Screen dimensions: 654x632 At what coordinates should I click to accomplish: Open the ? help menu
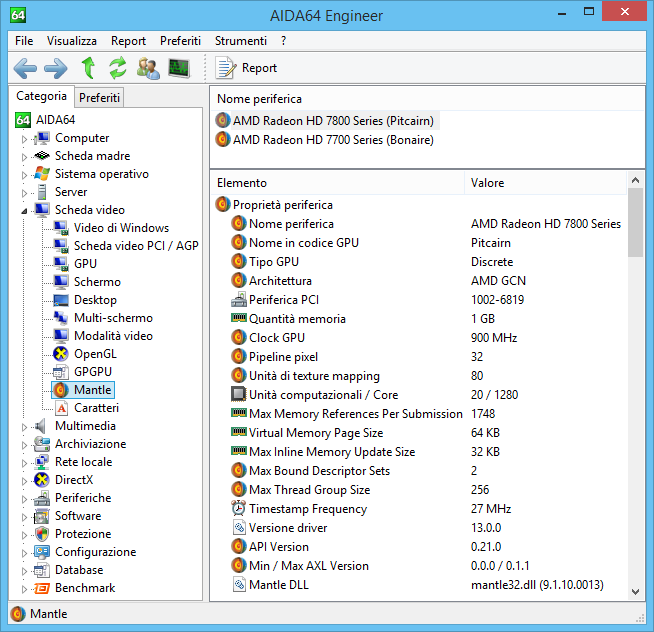[284, 41]
